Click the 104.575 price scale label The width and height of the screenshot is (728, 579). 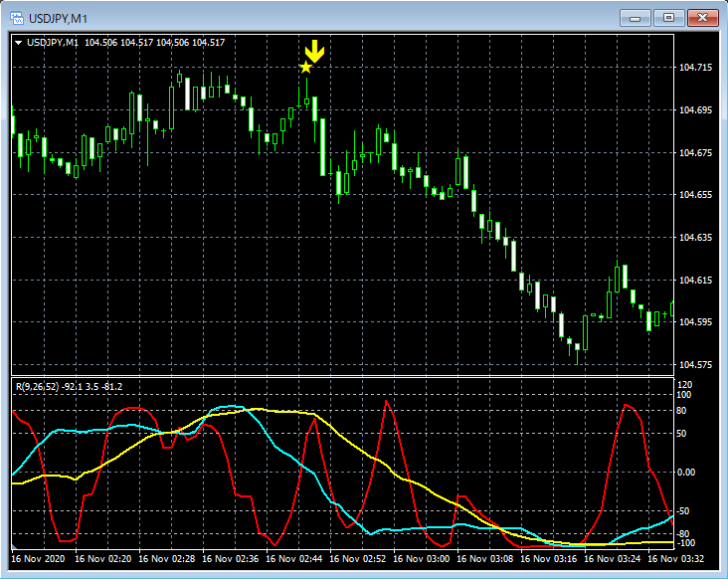[694, 365]
